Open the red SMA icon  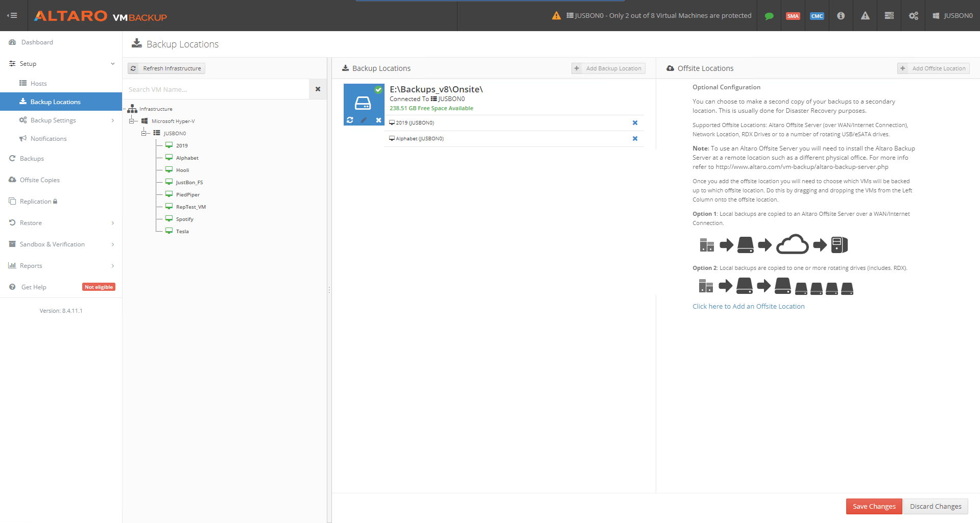click(x=793, y=16)
